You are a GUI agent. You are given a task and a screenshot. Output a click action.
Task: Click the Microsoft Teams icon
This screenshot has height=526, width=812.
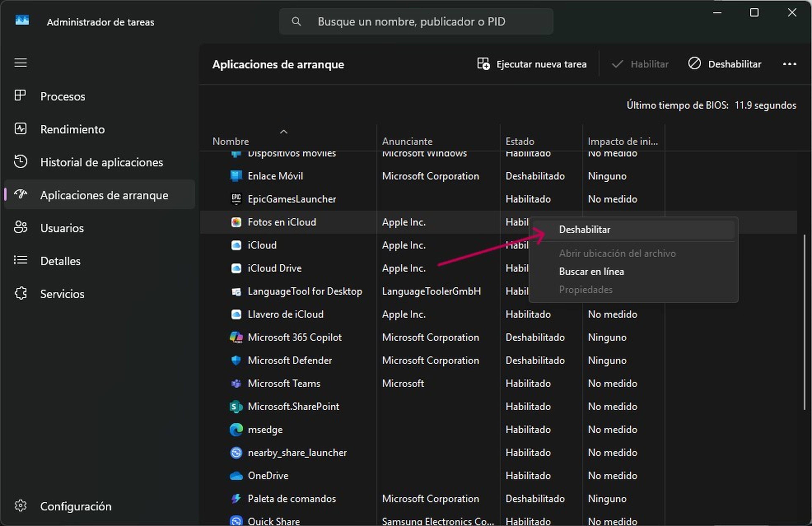click(236, 384)
